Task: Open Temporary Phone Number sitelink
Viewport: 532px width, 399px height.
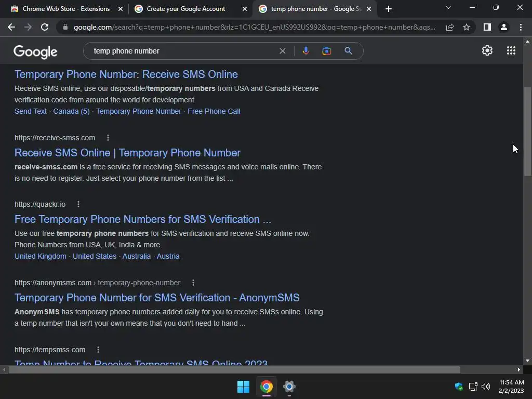Action: 139,111
